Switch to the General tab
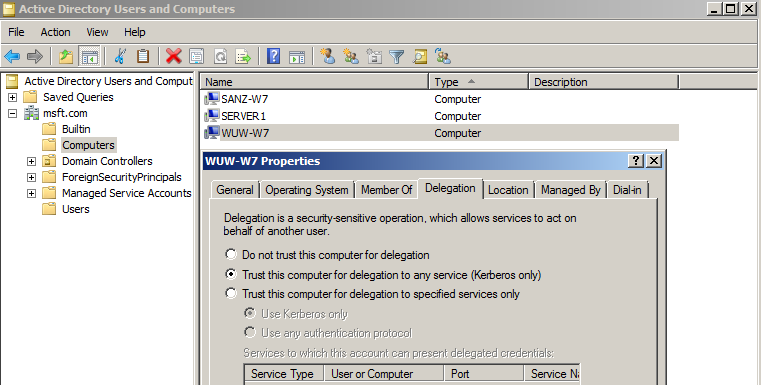 (x=235, y=190)
